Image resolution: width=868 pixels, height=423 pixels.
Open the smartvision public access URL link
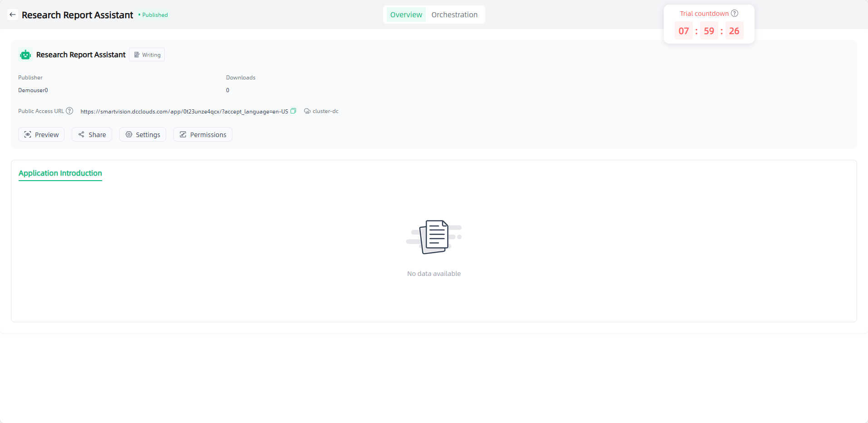coord(184,112)
